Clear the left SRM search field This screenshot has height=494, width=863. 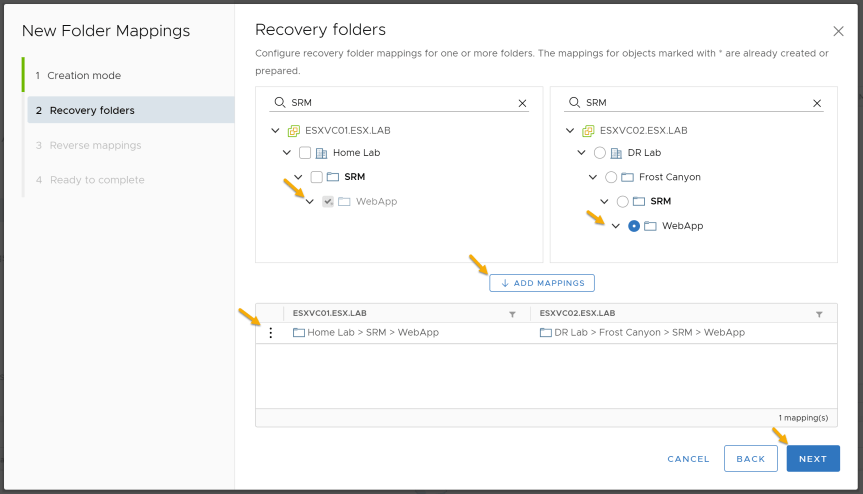pyautogui.click(x=522, y=103)
